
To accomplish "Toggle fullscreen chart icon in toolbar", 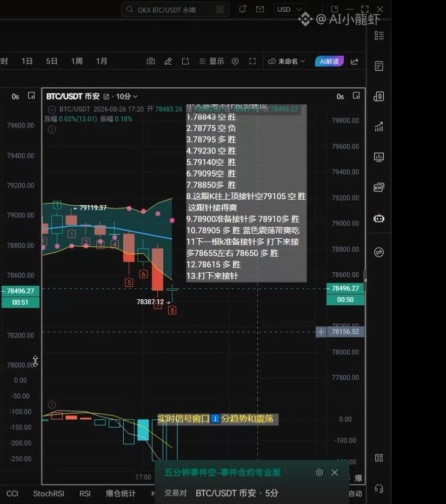I will point(252,61).
